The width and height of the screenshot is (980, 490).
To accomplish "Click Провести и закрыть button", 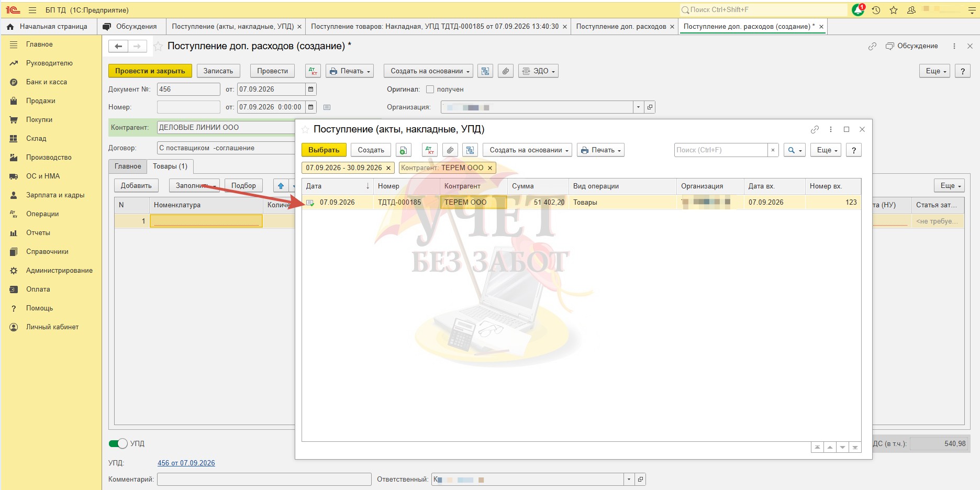I will point(150,71).
